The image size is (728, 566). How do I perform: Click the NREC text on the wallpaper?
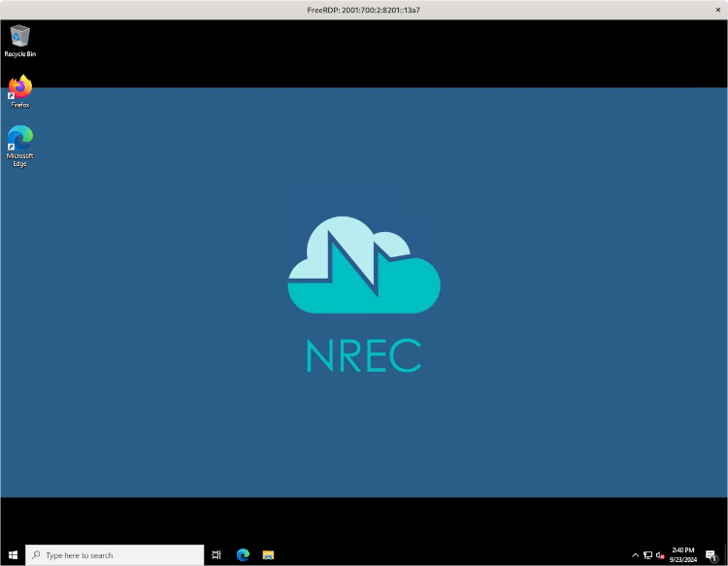(x=364, y=355)
